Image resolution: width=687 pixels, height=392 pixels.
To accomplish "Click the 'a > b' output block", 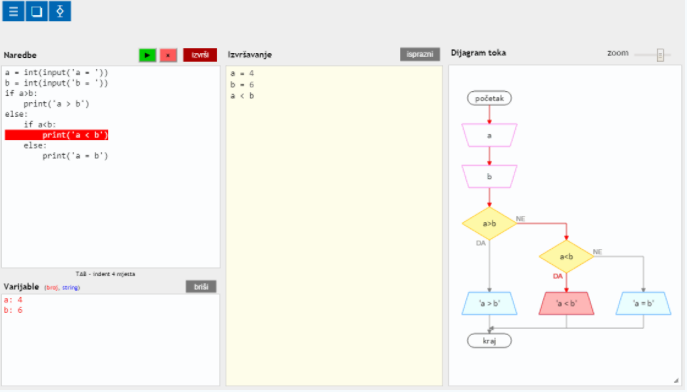I will (x=489, y=303).
